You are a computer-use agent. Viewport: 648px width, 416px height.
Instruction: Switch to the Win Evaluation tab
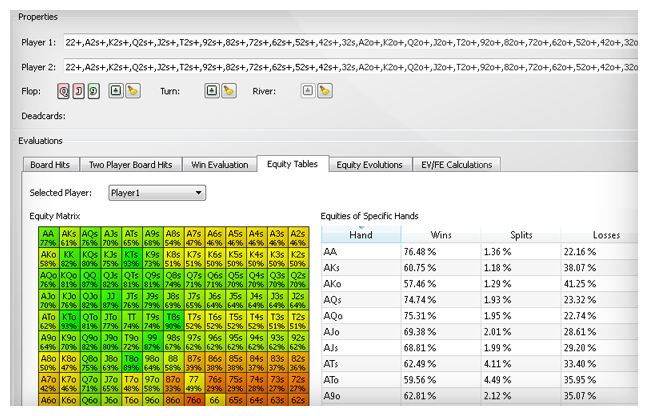pos(219,165)
